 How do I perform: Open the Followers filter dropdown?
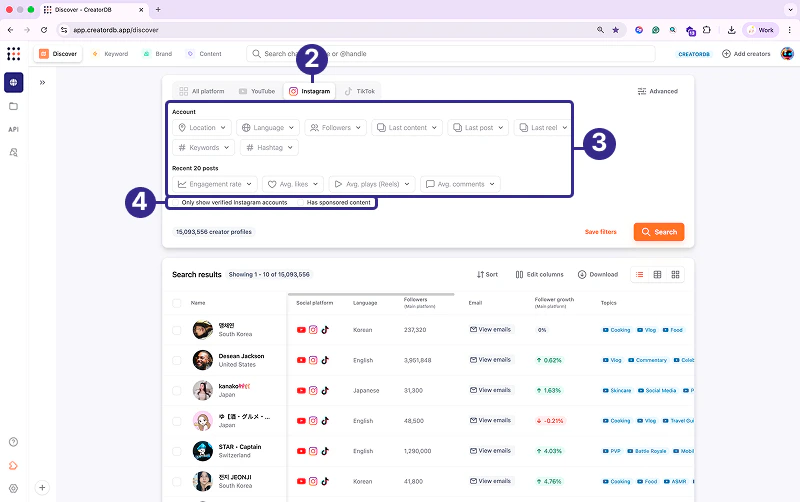(x=336, y=128)
